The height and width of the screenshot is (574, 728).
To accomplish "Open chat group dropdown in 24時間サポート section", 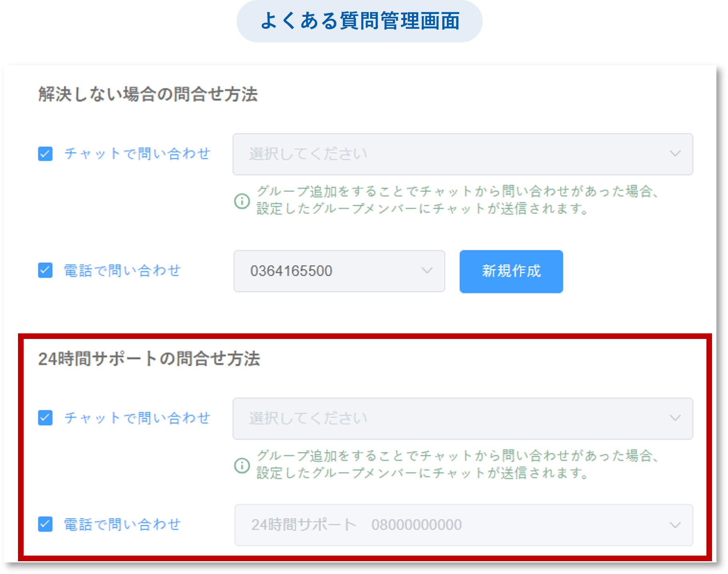I will click(463, 419).
